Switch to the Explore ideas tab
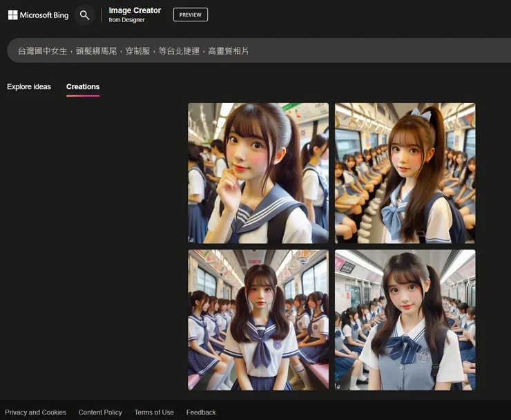Image resolution: width=511 pixels, height=420 pixels. [x=29, y=87]
